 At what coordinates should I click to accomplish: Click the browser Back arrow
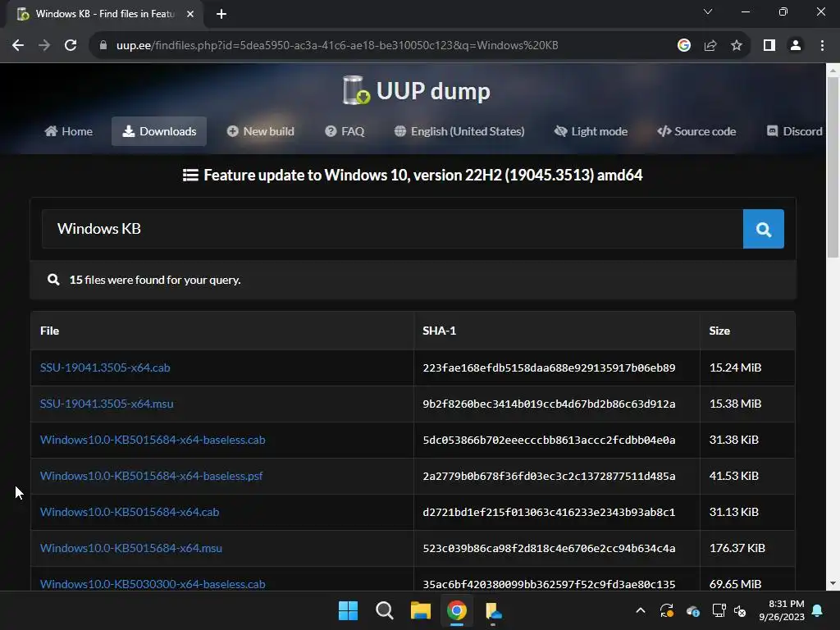coord(18,46)
